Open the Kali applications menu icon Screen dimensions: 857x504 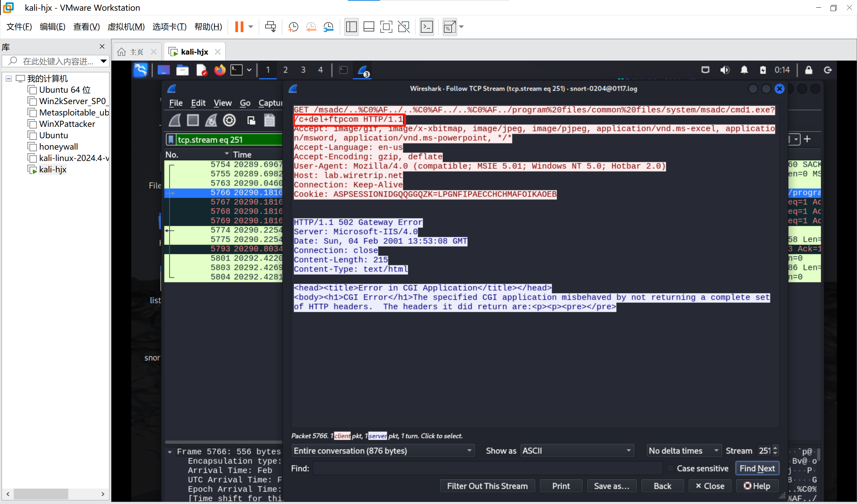click(x=141, y=70)
